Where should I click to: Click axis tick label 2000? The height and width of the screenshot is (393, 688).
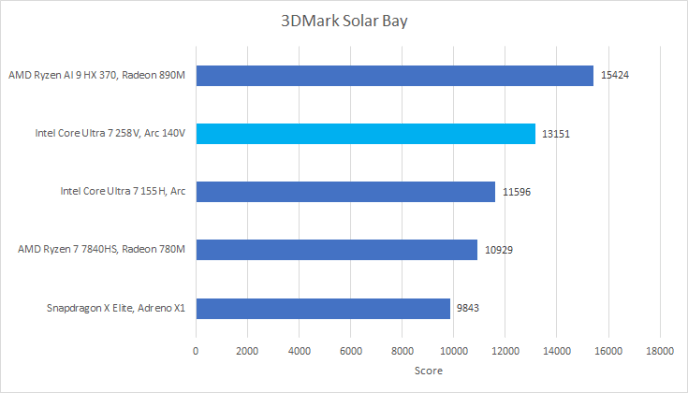click(247, 351)
